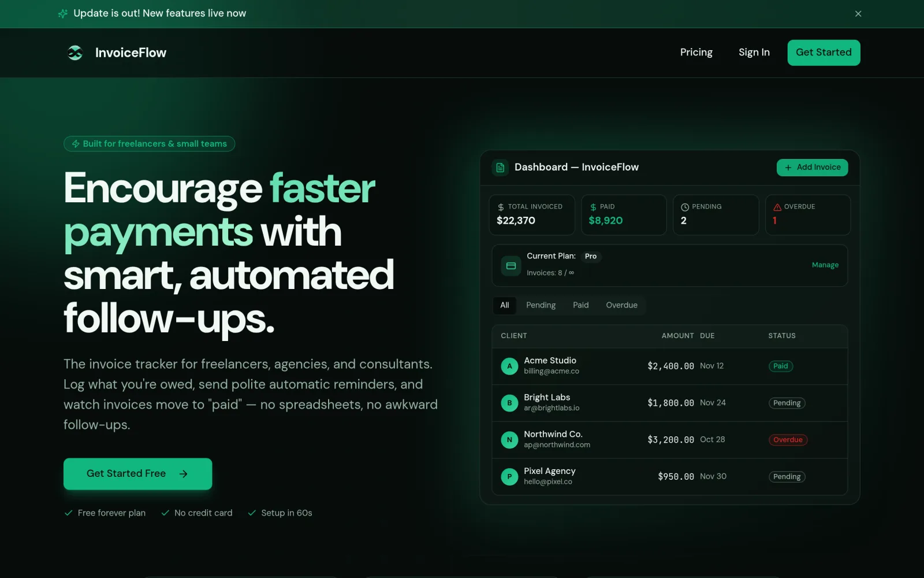Click the CLIENT column header
924x578 pixels.
[x=513, y=336]
